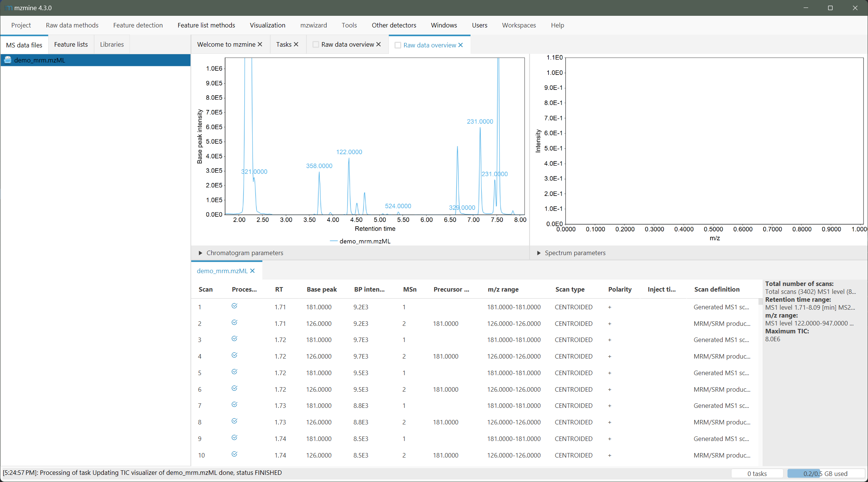Click the mzmine logo in title bar
This screenshot has height=482, width=868.
tap(8, 8)
